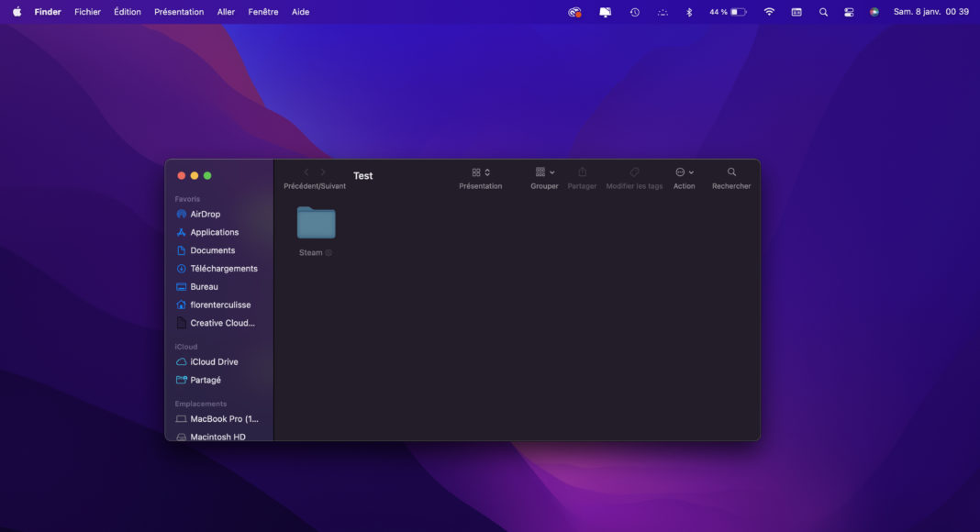Select Documents in the sidebar
Viewport: 980px width, 532px height.
pyautogui.click(x=213, y=250)
